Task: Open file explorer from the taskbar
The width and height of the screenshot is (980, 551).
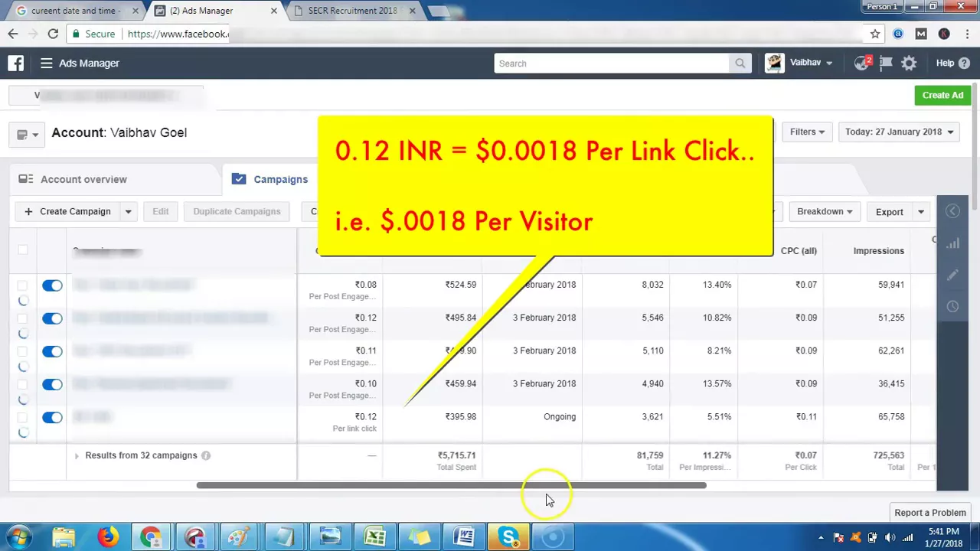Action: pos(64,537)
